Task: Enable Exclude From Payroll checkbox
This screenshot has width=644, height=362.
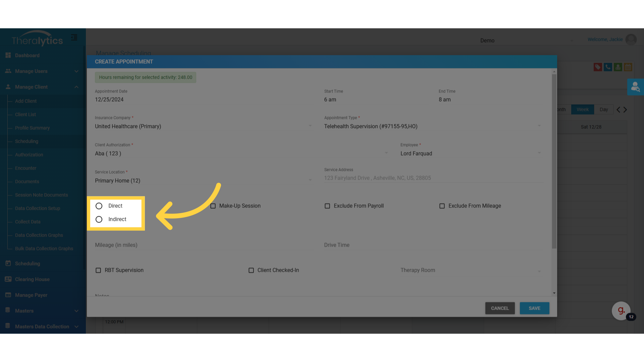Action: click(x=327, y=206)
